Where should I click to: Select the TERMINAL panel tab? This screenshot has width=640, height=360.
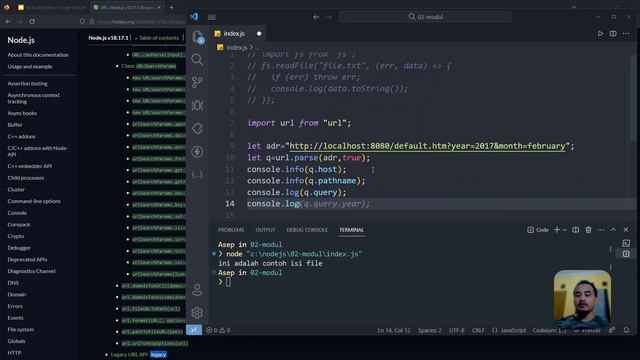click(351, 230)
